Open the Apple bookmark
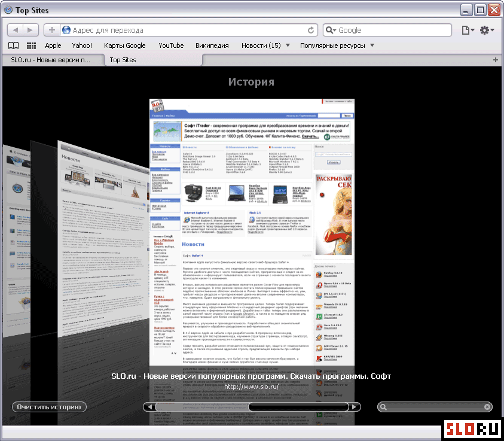Viewport: 504px width, 441px height. pos(53,45)
